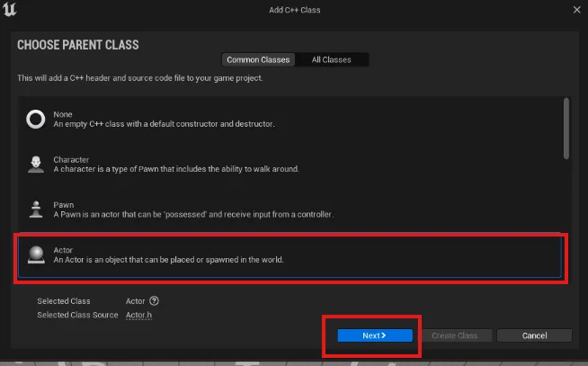
Task: Click the Selected Class label
Action: click(64, 301)
